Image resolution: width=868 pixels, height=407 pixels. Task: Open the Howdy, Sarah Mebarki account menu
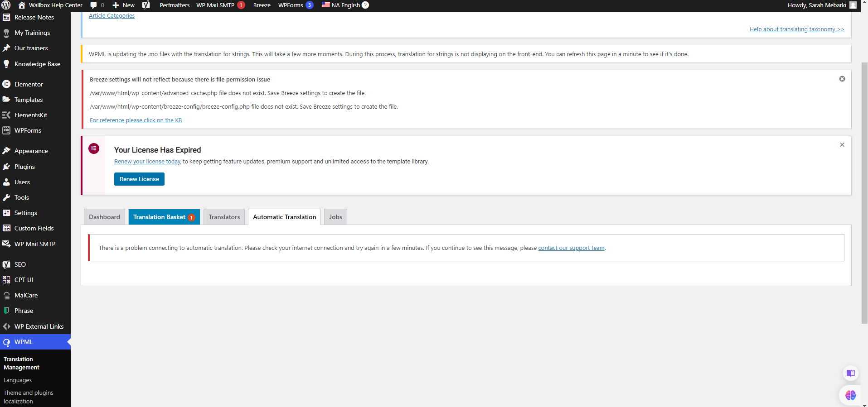822,5
